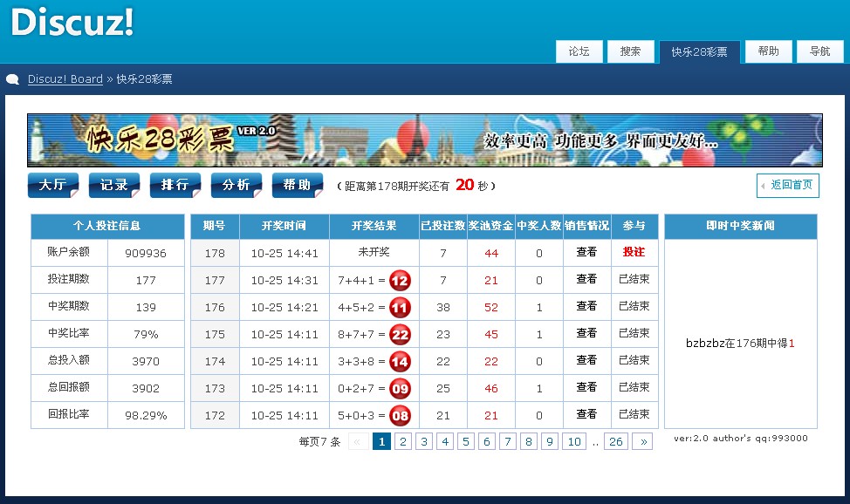Viewport: 850px width, 504px height.
Task: Click the speech bubble breadcrumb icon
Action: 12,79
